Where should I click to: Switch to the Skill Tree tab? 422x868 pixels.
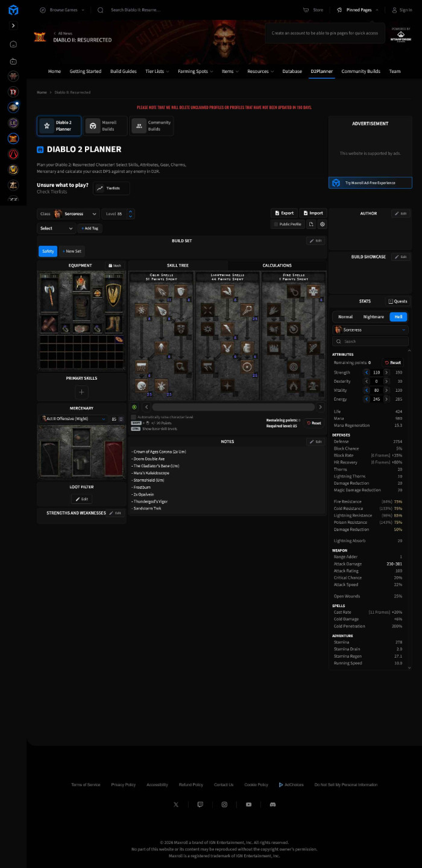[x=178, y=265]
